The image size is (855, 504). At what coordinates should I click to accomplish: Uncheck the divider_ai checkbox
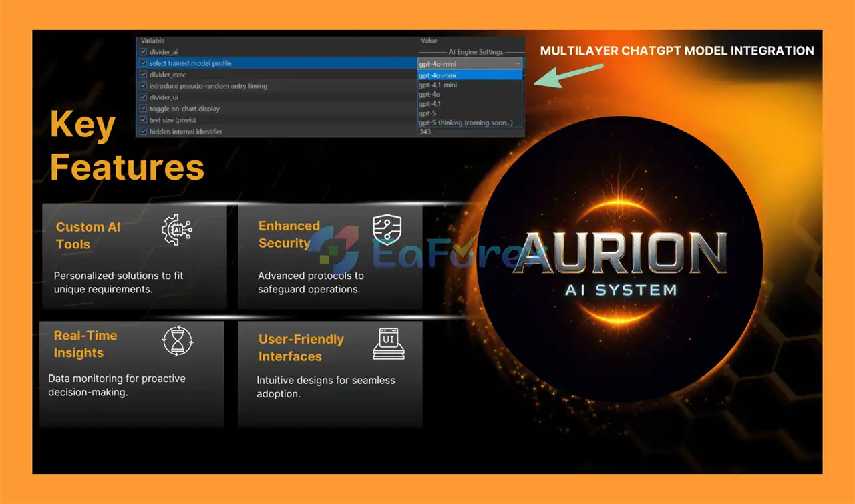(143, 52)
